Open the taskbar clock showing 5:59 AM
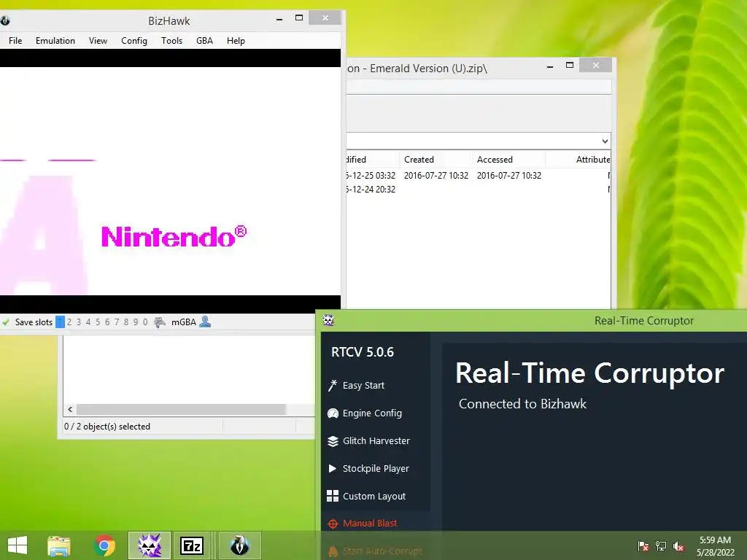This screenshot has width=747, height=560. point(715,545)
